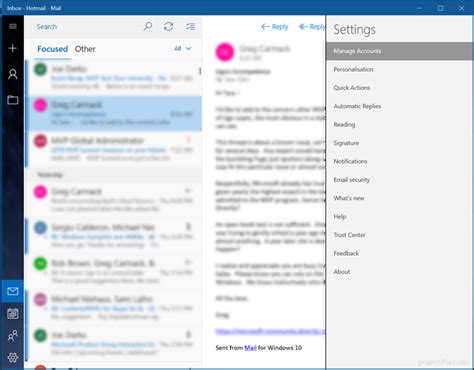Open Email security settings

[352, 180]
